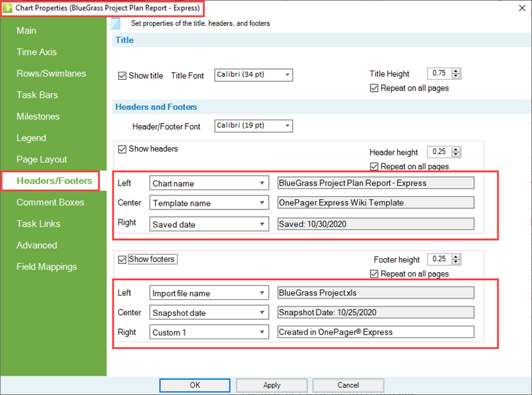Click the Title Height value field
Screen dimensions: 532x395
pos(440,73)
